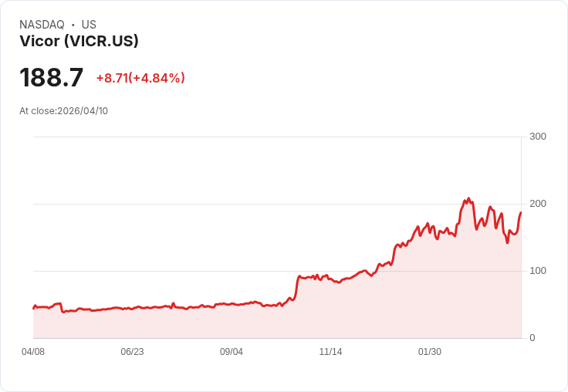Click the 09/04 x-axis date label

(x=231, y=352)
